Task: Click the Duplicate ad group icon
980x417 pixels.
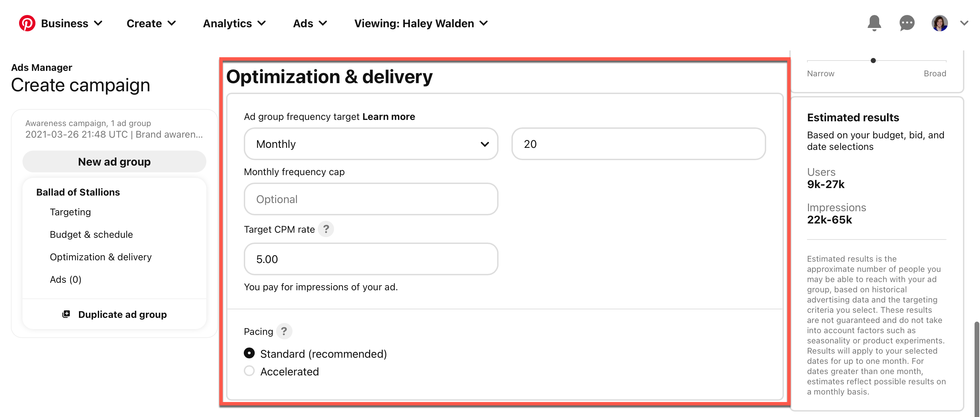Action: pyautogui.click(x=66, y=314)
